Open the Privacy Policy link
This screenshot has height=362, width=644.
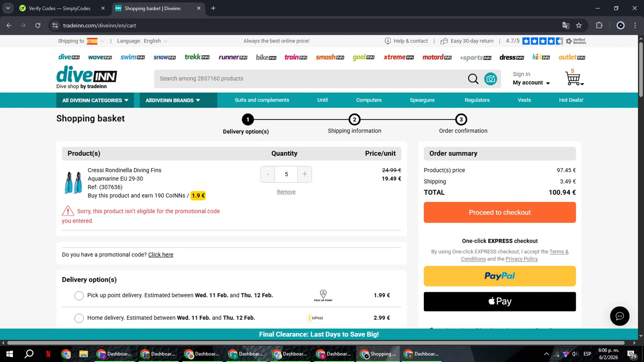tap(522, 259)
